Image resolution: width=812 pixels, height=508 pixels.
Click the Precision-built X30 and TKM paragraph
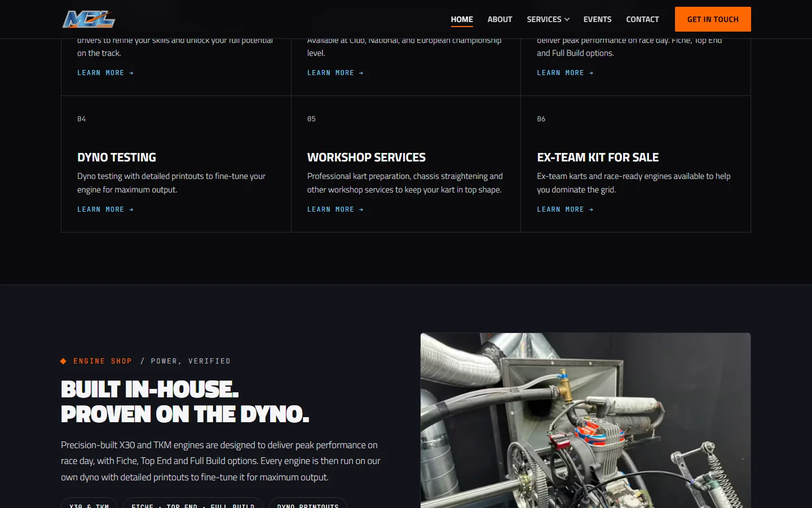pos(220,461)
